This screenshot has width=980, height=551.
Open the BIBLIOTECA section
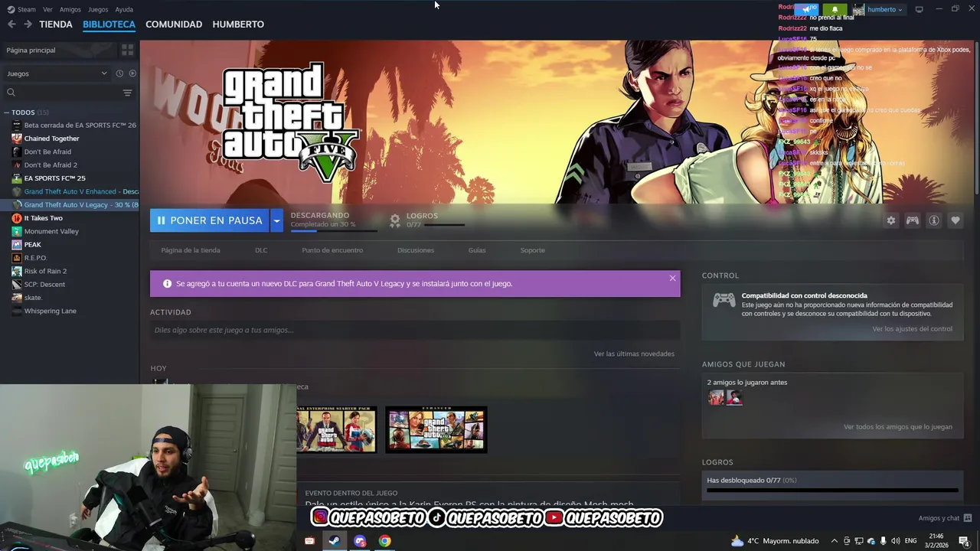pyautogui.click(x=109, y=24)
